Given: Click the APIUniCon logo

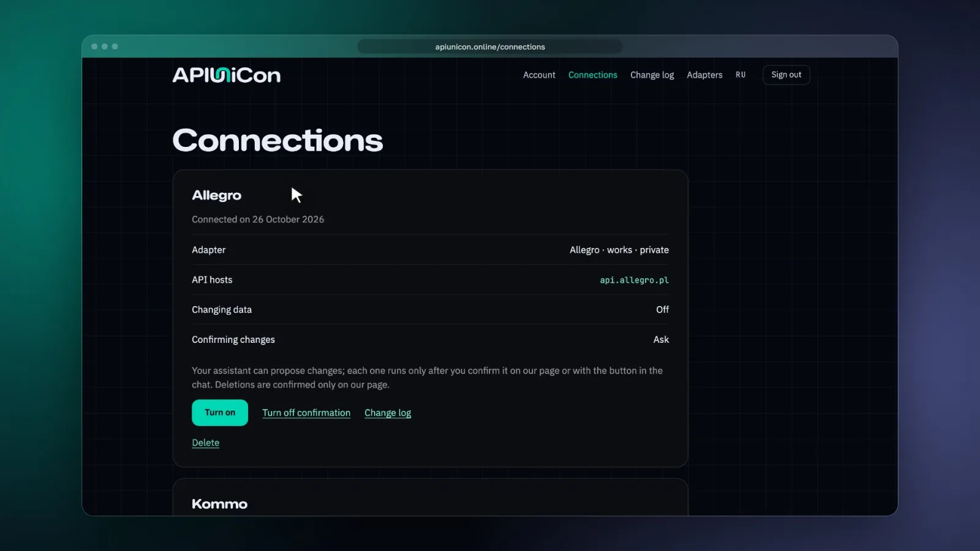Looking at the screenshot, I should tap(227, 75).
